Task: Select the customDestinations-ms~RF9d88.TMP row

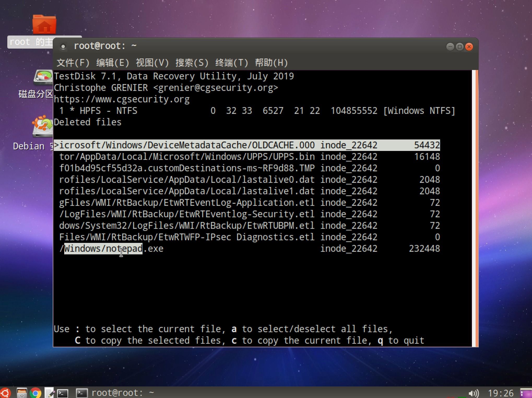Action: click(x=247, y=168)
